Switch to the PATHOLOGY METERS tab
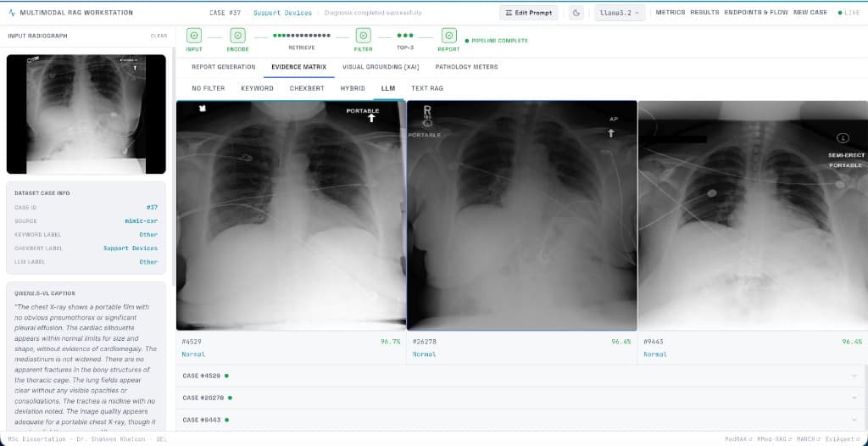The width and height of the screenshot is (868, 446). point(467,67)
